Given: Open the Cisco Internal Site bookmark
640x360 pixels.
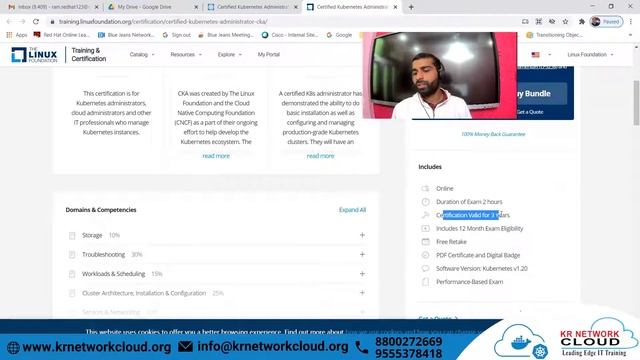Looking at the screenshot, I should click(290, 35).
